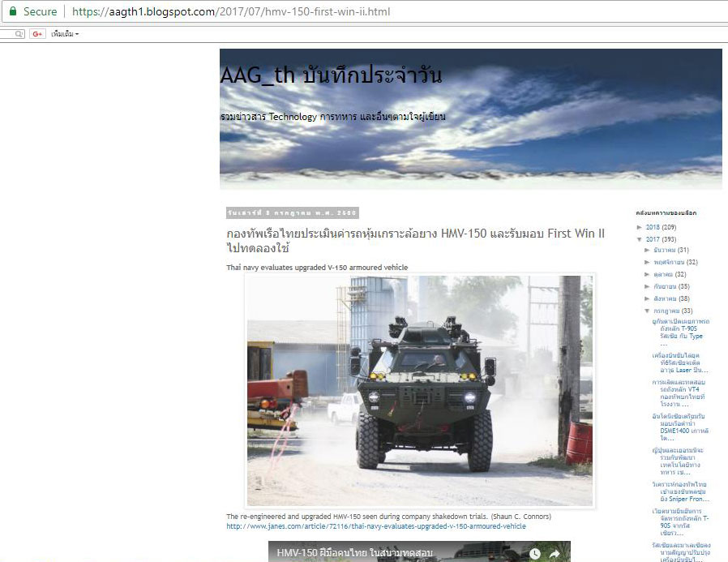Click the search magnifier icon in navbar
Image resolution: width=728 pixels, height=562 pixels.
coord(19,34)
